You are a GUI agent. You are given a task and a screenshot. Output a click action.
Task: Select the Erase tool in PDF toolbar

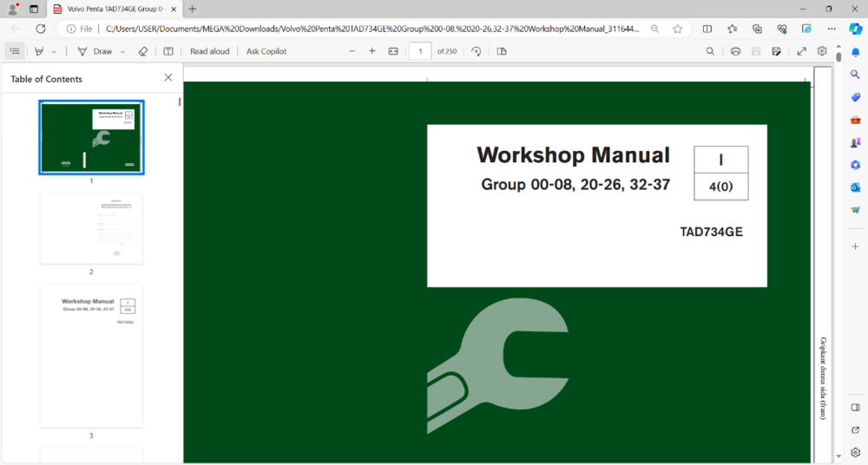[x=143, y=51]
